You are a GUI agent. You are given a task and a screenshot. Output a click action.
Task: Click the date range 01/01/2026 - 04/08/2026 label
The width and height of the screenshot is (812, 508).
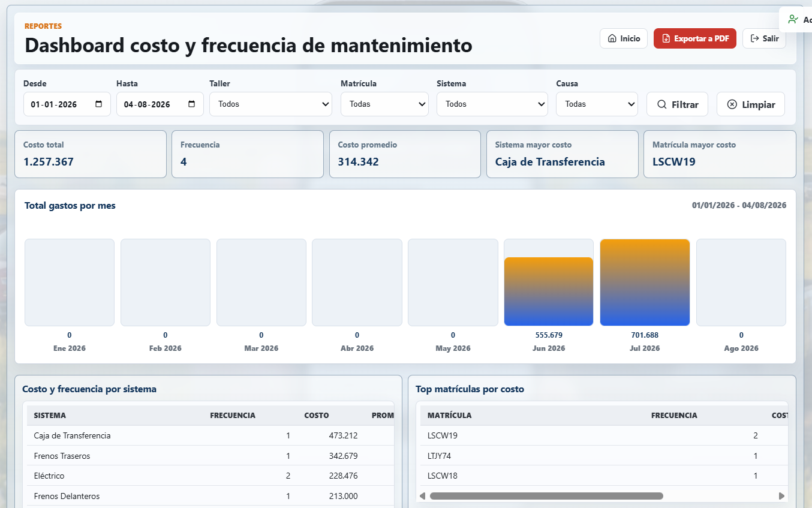(739, 205)
